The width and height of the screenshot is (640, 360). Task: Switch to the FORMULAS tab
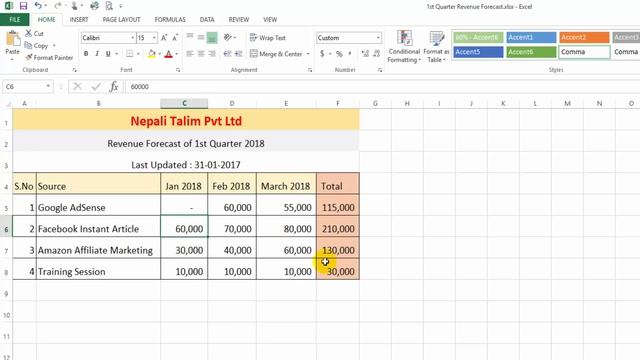(170, 19)
